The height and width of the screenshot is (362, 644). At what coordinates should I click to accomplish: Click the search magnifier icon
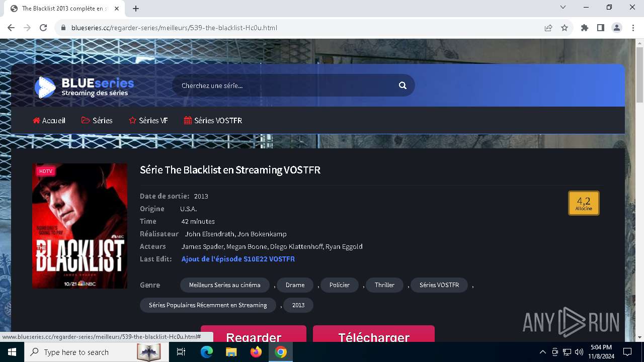403,85
